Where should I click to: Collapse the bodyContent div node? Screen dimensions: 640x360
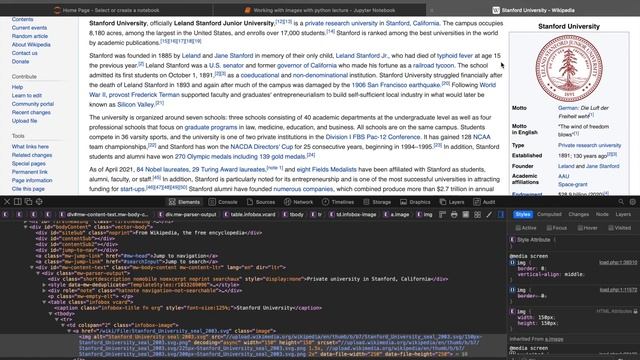pos(26,227)
